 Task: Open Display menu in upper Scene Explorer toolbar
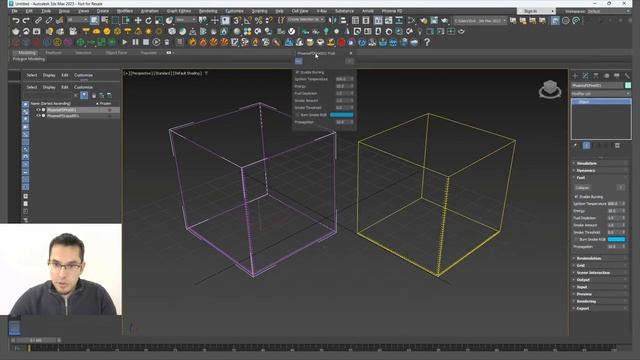pyautogui.click(x=49, y=75)
